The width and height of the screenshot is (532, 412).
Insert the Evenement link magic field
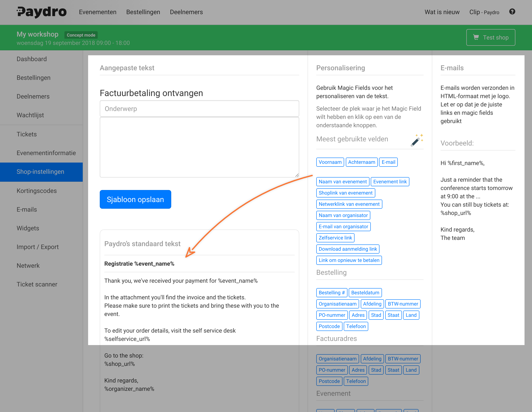click(390, 182)
